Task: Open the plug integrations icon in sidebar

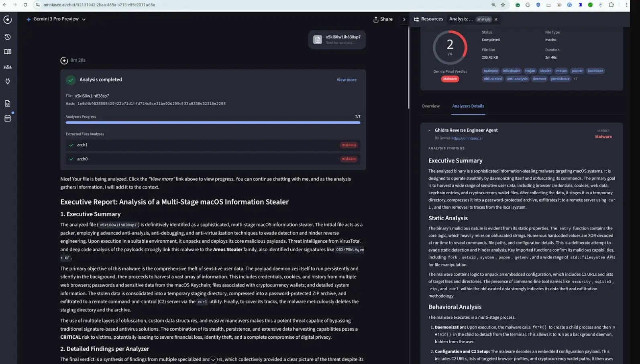Action: 8,81
